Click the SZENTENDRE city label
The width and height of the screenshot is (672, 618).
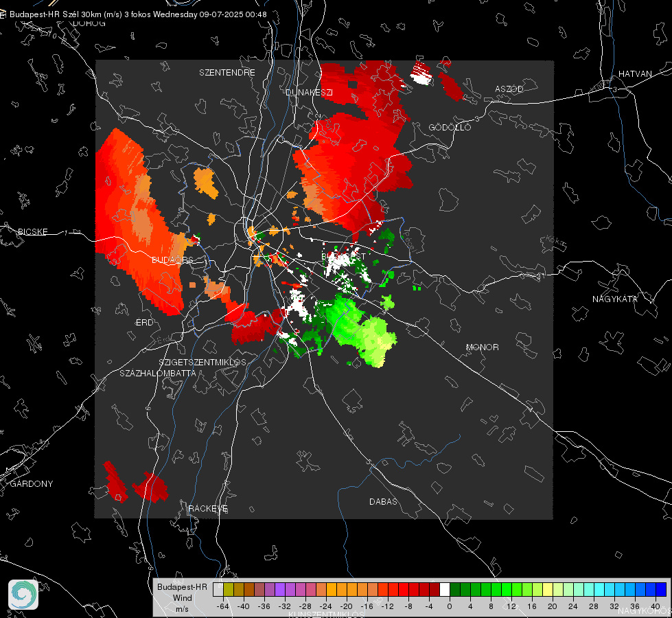tap(227, 73)
